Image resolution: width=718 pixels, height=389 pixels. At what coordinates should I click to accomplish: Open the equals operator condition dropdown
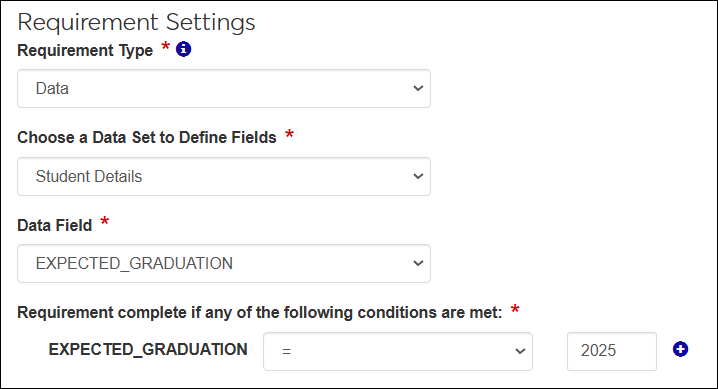(397, 351)
